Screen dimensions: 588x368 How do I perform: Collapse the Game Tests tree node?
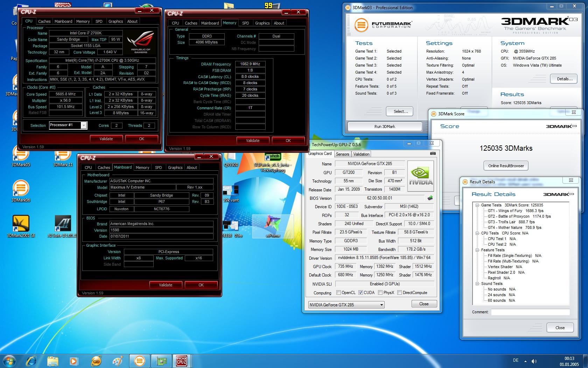coord(477,205)
